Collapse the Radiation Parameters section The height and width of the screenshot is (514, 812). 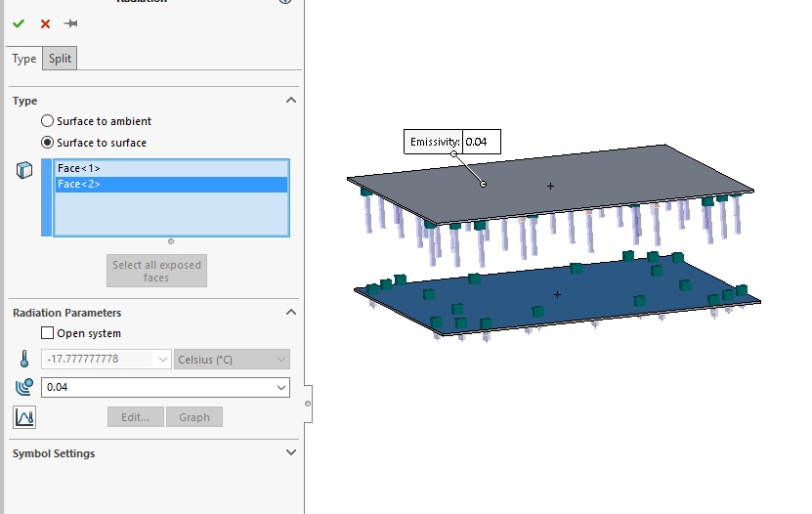(x=291, y=312)
